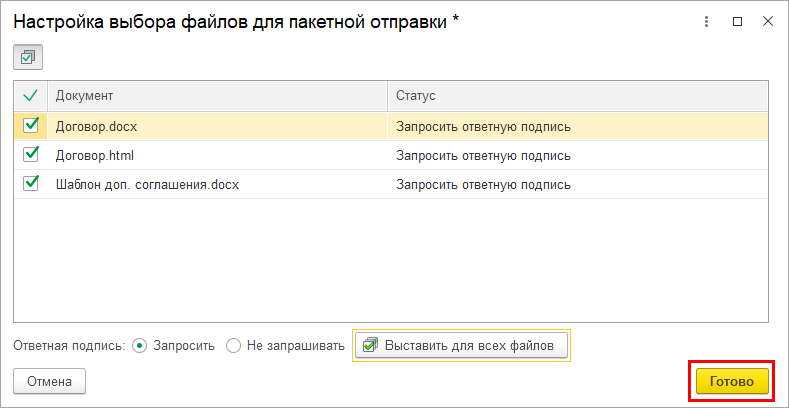789x408 pixels.
Task: Click status of Шаблон доп. соглашения.docx
Action: click(483, 185)
